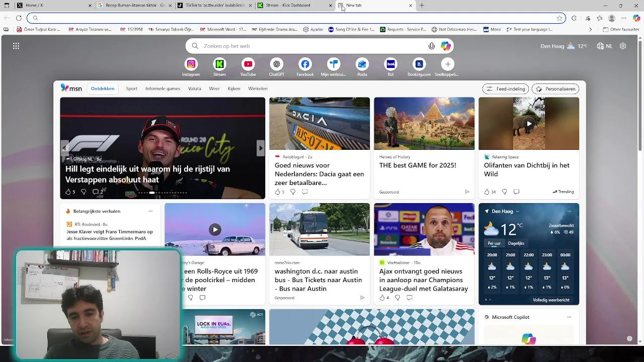The width and height of the screenshot is (644, 362).
Task: Open comments on the Olifanten article
Action: [516, 192]
